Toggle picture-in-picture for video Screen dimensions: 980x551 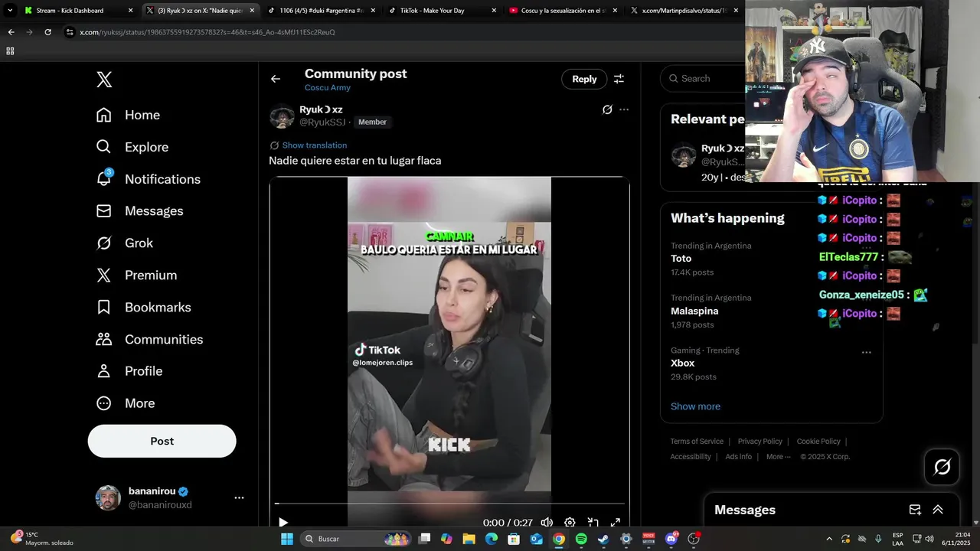click(593, 523)
